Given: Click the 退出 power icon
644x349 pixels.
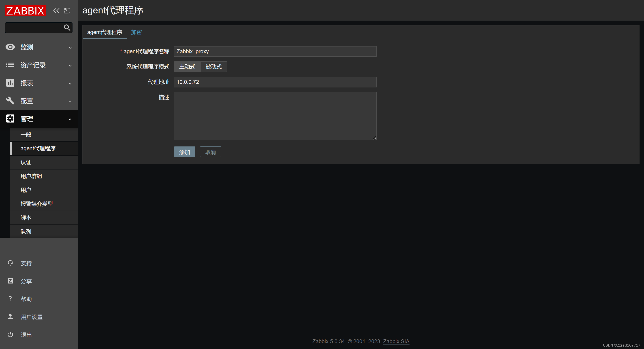Looking at the screenshot, I should click(x=10, y=334).
